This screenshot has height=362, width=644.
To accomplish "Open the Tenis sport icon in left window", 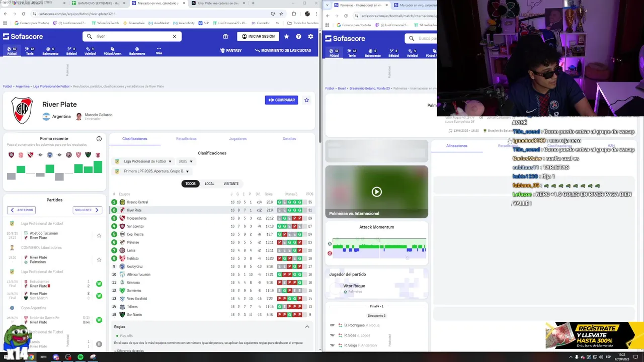I will [30, 51].
